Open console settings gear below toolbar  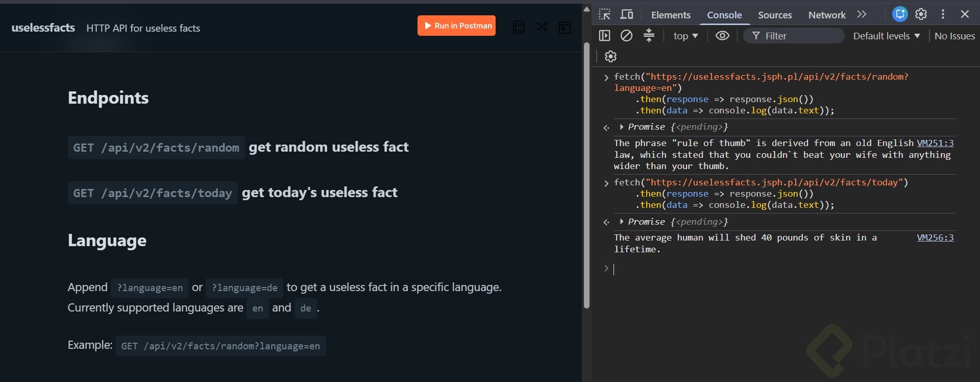pyautogui.click(x=611, y=56)
